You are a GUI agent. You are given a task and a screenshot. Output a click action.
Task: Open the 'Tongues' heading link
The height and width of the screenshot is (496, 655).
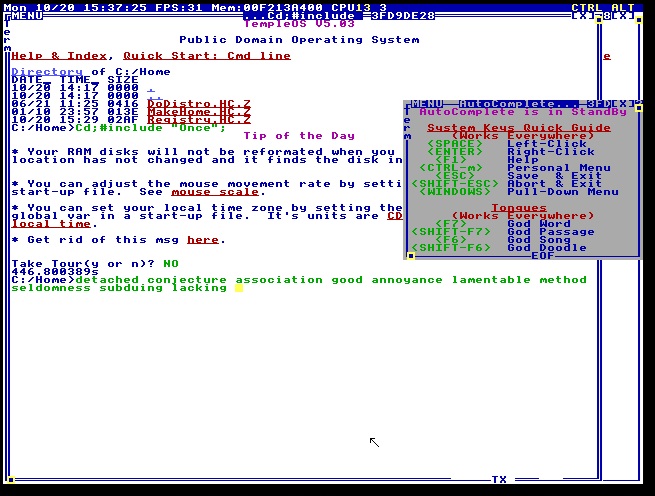519,208
